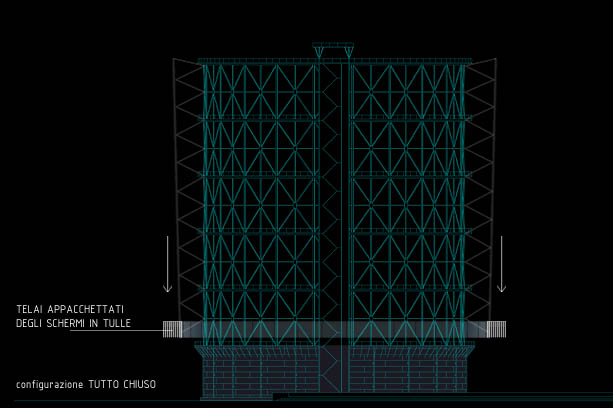Select the 'DEGLI SCHERMI IN TULLE' text line
This screenshot has width=613, height=408.
pyautogui.click(x=73, y=323)
